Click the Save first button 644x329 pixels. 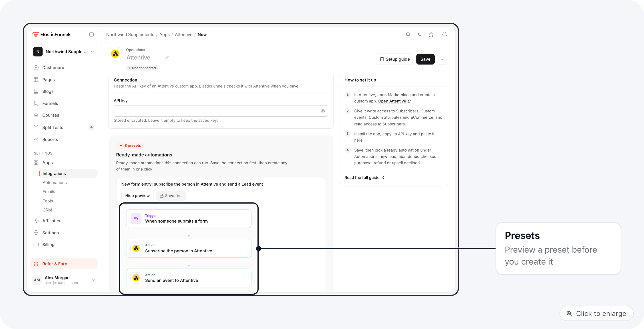coord(171,196)
